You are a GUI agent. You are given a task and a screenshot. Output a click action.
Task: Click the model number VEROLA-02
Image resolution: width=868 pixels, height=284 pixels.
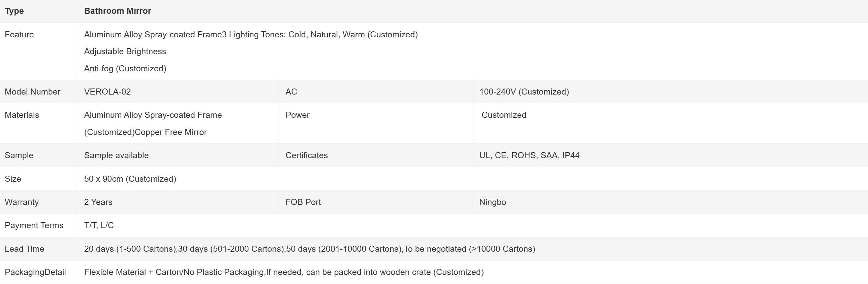coord(107,92)
